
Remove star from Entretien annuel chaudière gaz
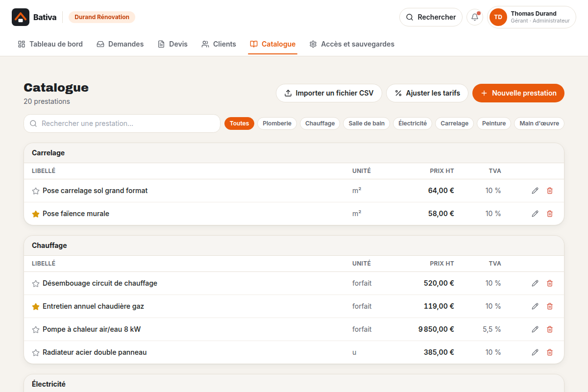[36, 307]
